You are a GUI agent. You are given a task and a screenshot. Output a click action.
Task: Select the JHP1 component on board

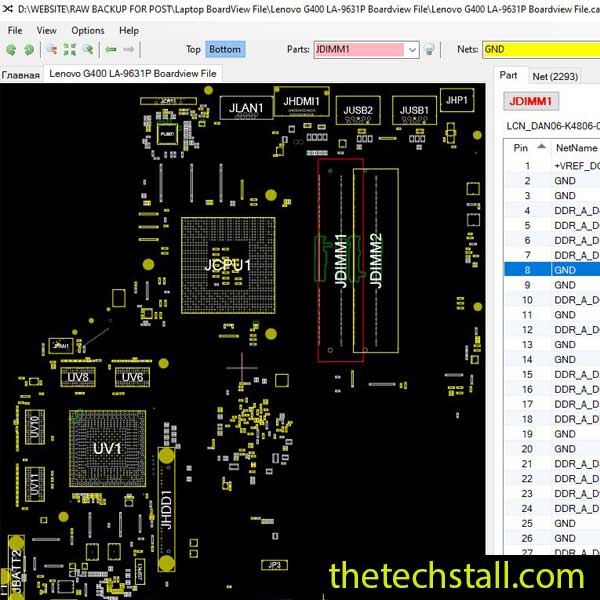point(457,100)
